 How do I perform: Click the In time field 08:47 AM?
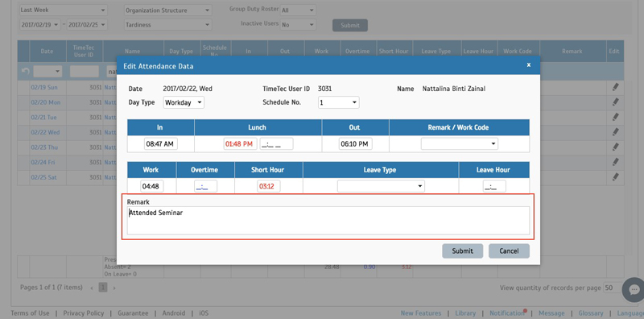[x=160, y=144]
